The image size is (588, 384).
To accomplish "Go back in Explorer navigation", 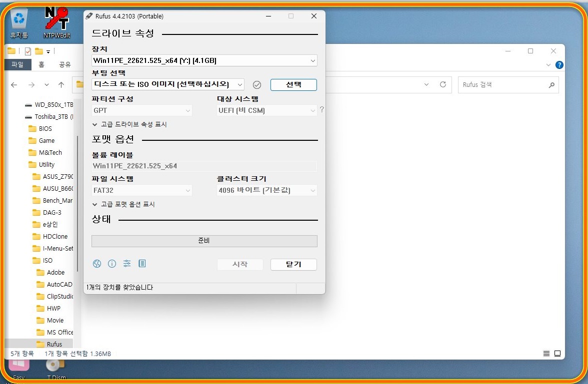I will tap(14, 85).
